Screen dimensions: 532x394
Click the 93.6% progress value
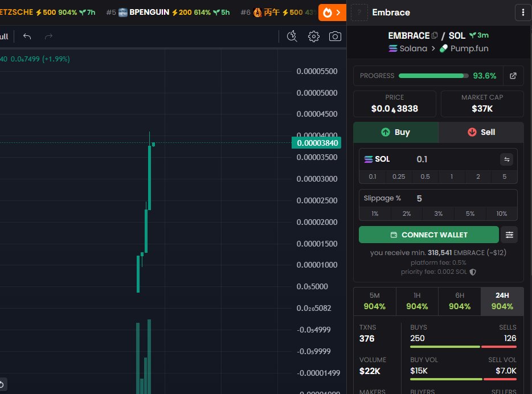pyautogui.click(x=485, y=76)
